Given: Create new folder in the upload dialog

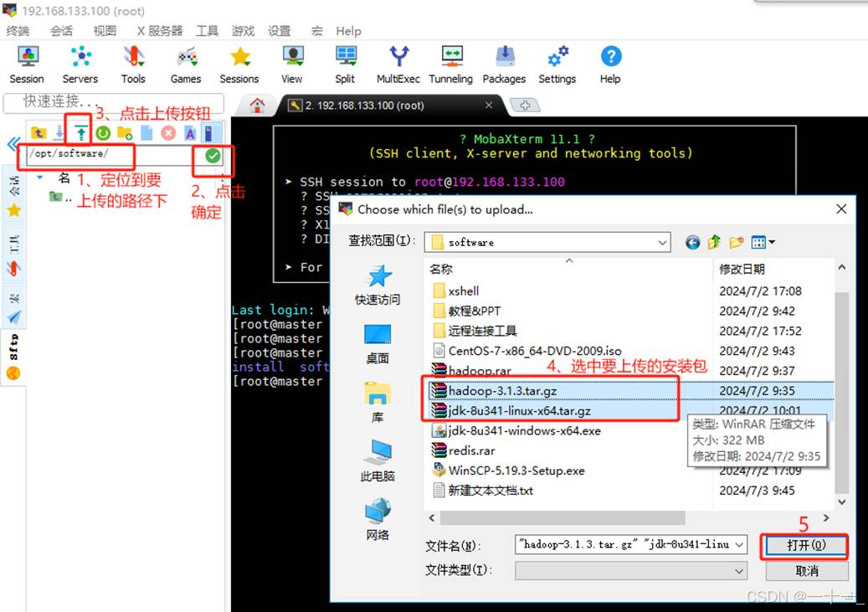Looking at the screenshot, I should (x=737, y=242).
